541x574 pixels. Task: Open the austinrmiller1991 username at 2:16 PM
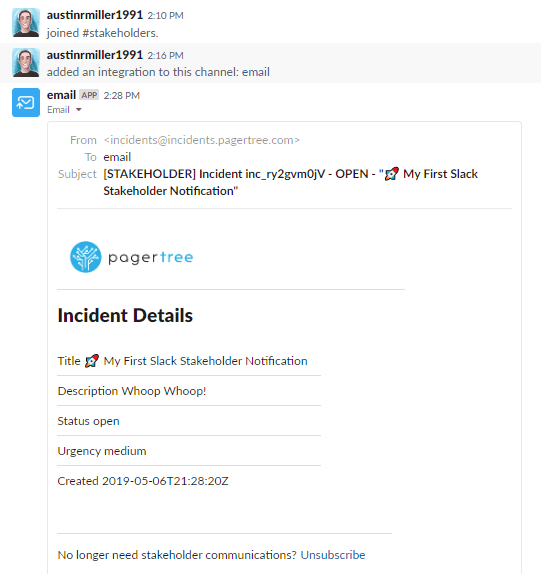click(x=95, y=55)
